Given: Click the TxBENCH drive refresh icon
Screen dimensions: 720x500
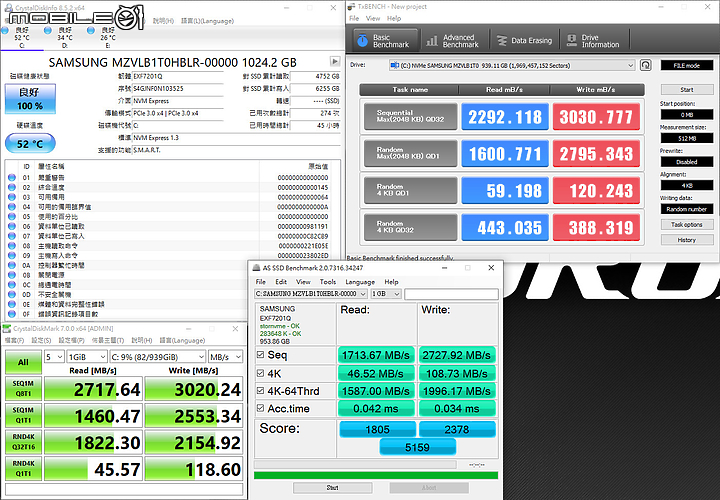Looking at the screenshot, I should 645,65.
